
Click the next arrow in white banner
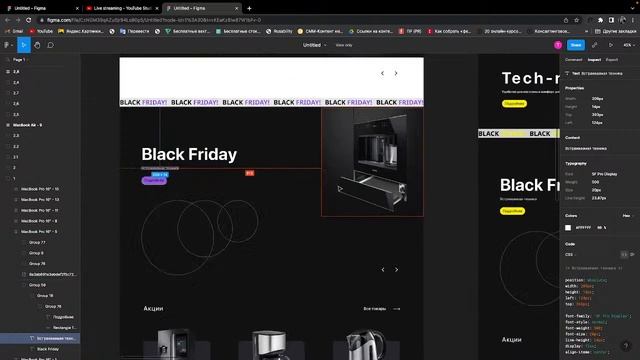(x=396, y=73)
